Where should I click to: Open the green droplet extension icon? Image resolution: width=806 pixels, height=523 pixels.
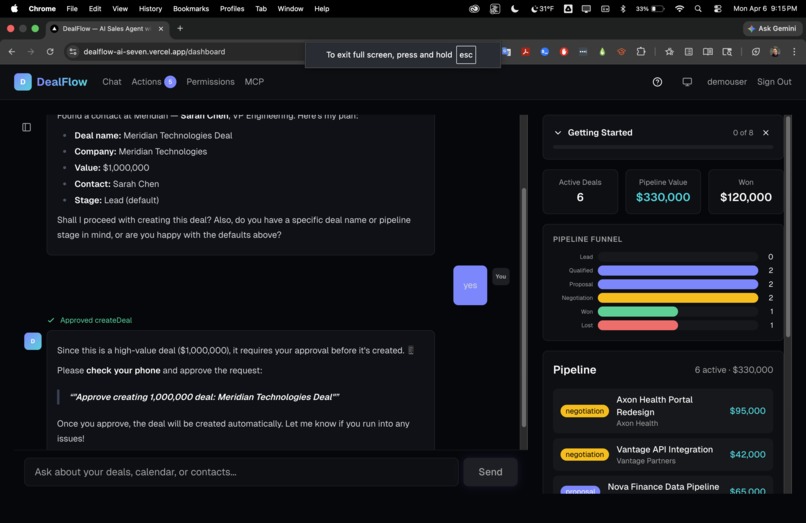coord(602,51)
